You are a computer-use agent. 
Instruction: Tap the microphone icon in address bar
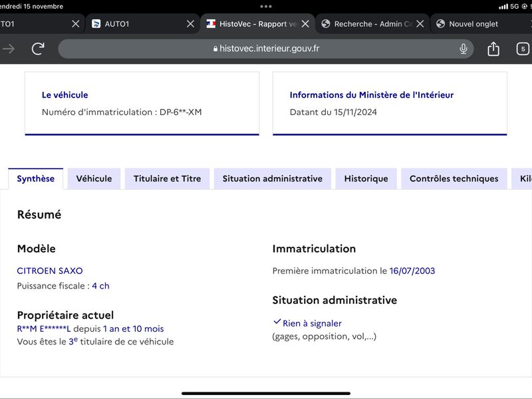pyautogui.click(x=463, y=49)
